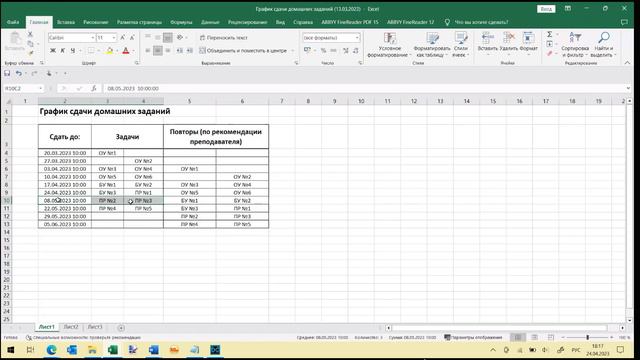Click Объединить и поместить в центре

click(243, 51)
